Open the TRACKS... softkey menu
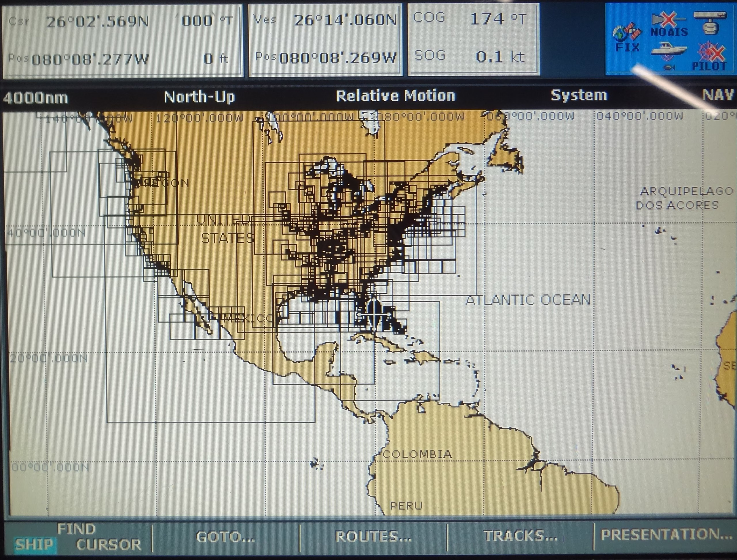Image resolution: width=737 pixels, height=560 pixels. point(520,536)
